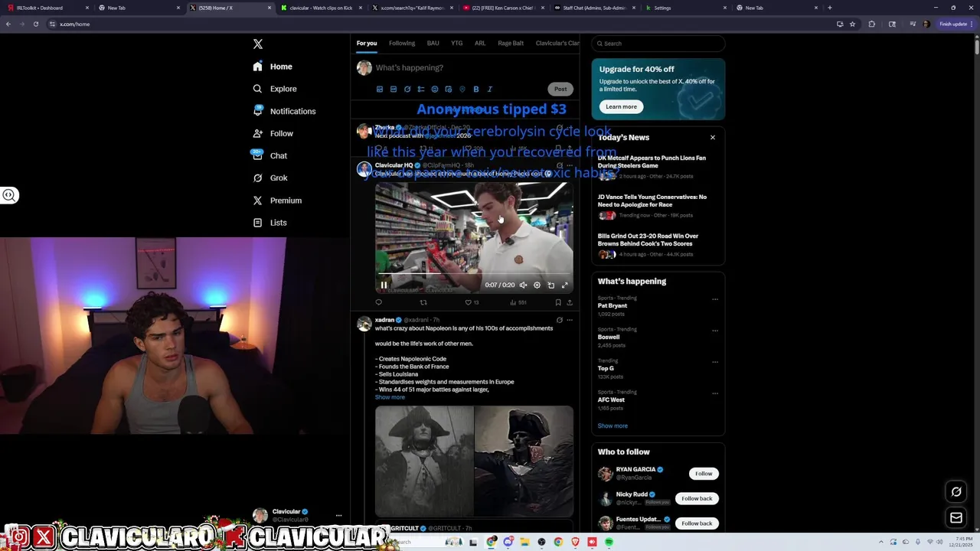
Task: Click the X logo above the sidebar
Action: pyautogui.click(x=258, y=44)
